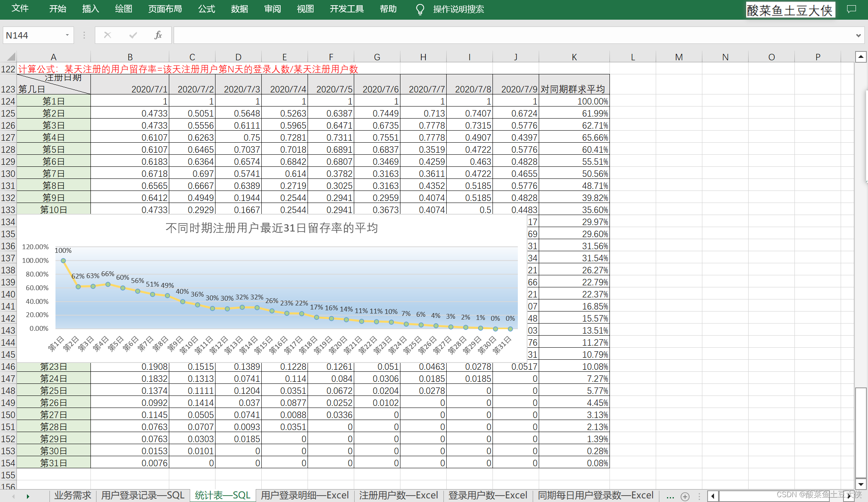Open the 数据 ribbon tab
Screen dimensions: 868x502
[x=240, y=9]
